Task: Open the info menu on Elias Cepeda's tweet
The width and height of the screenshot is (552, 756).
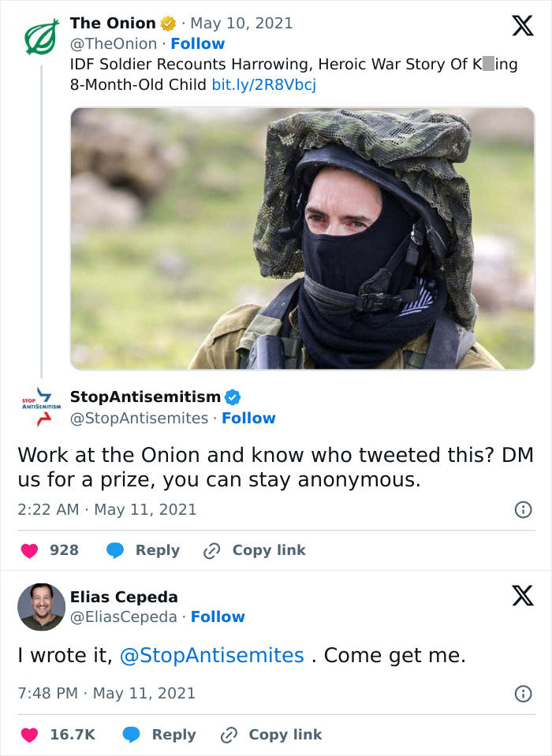Action: [x=522, y=695]
